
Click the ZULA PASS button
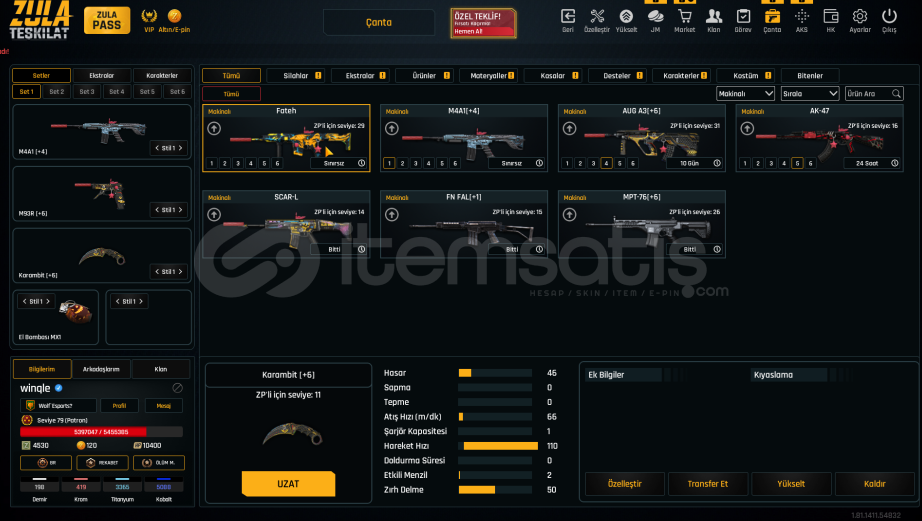(107, 21)
